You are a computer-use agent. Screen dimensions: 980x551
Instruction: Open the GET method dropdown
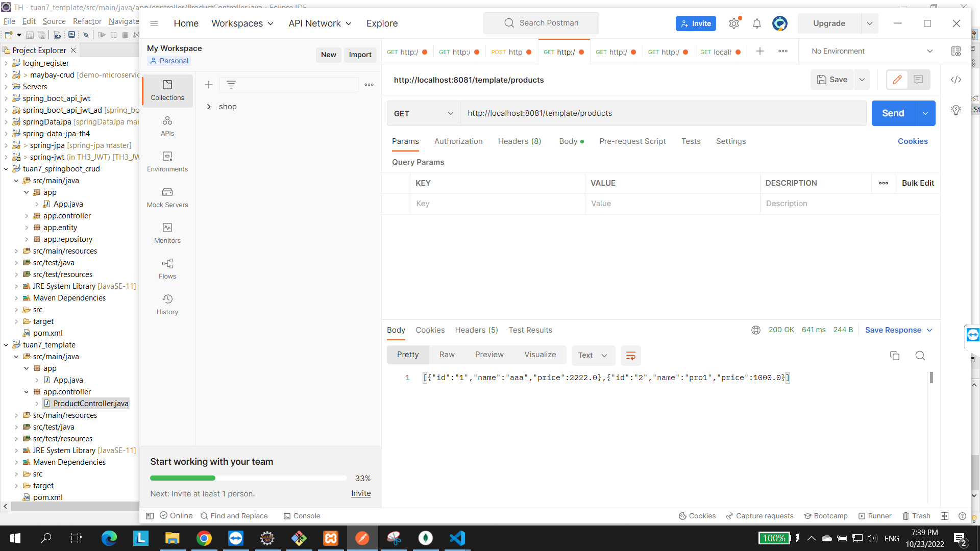pos(423,113)
